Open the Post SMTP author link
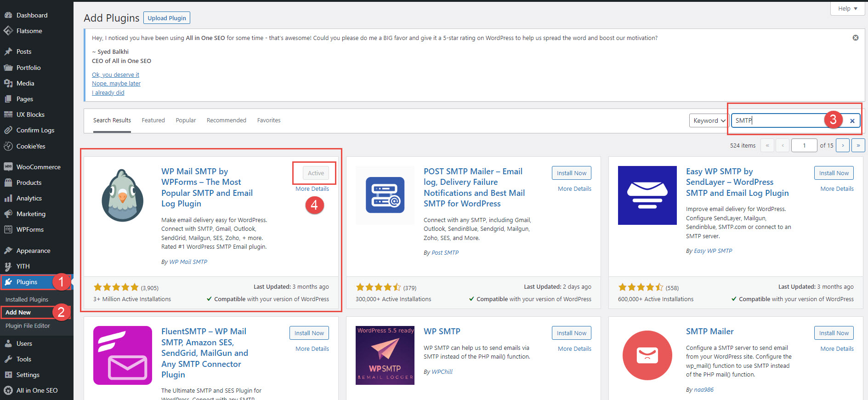868x400 pixels. [x=445, y=253]
